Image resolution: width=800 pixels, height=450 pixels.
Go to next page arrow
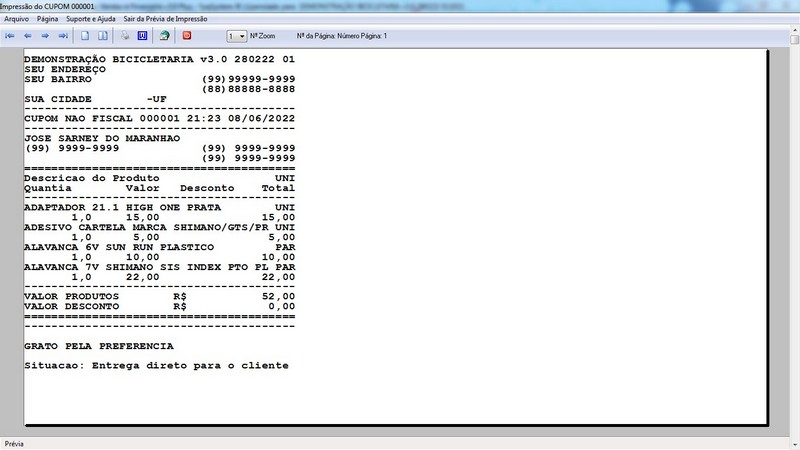pos(45,36)
